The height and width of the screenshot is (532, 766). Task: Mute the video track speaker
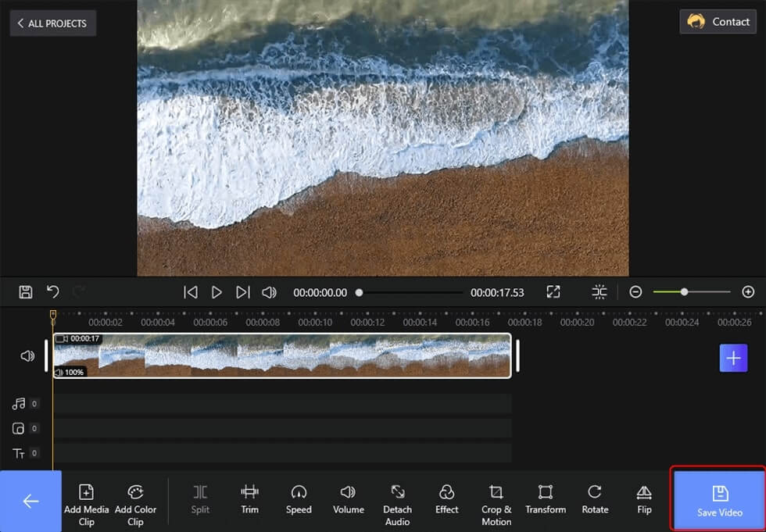point(27,355)
